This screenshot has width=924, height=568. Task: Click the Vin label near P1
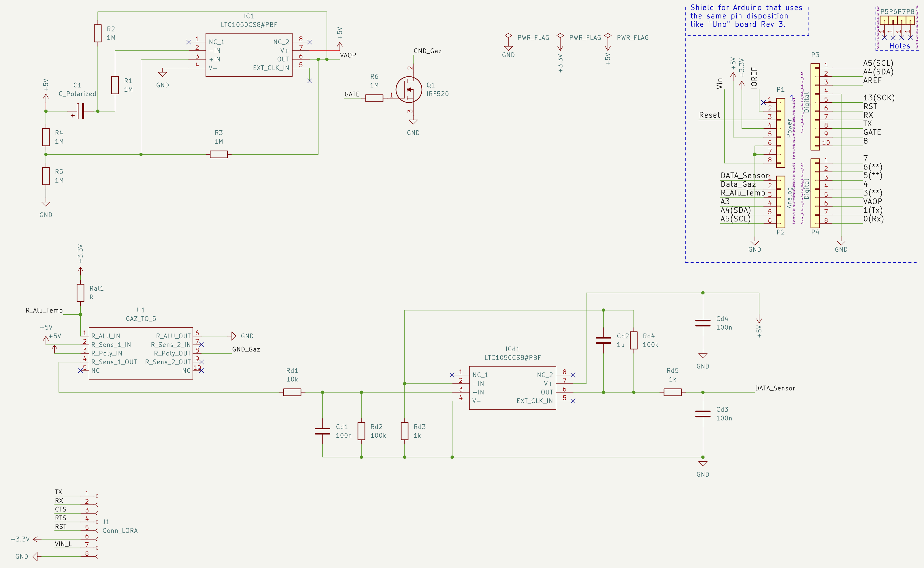point(720,83)
